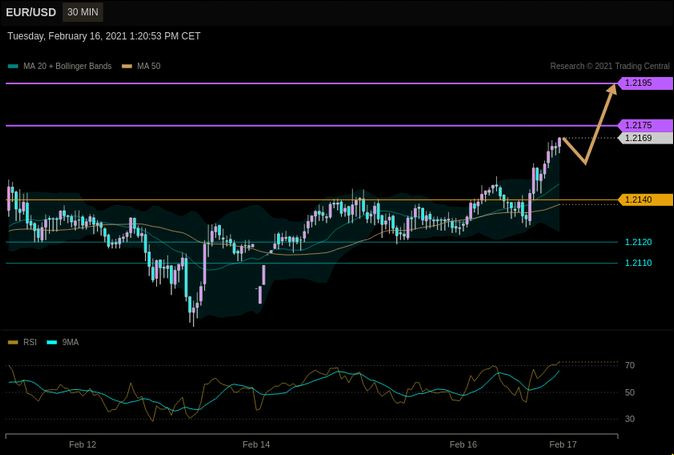Click the teal MA 20 legend swatch
674x455 pixels.
(13, 66)
